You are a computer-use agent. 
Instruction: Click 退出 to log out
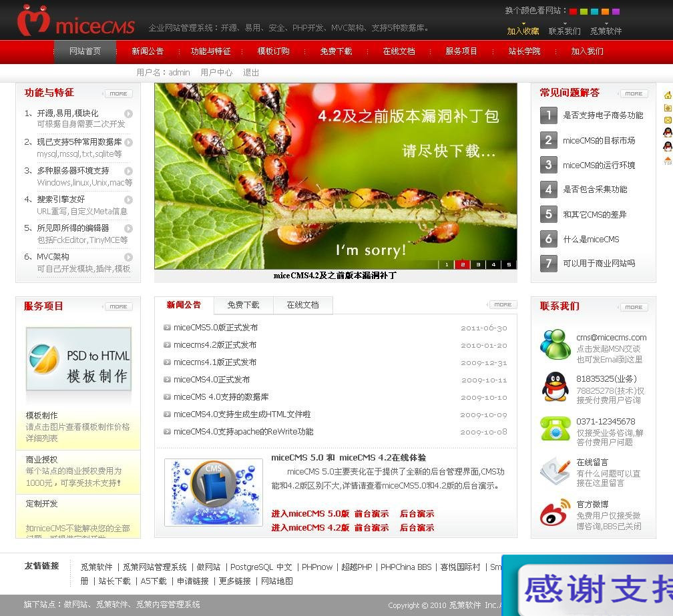point(251,73)
